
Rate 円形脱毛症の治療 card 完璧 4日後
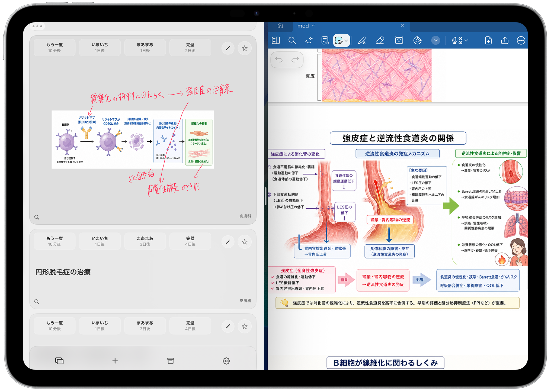point(190,241)
